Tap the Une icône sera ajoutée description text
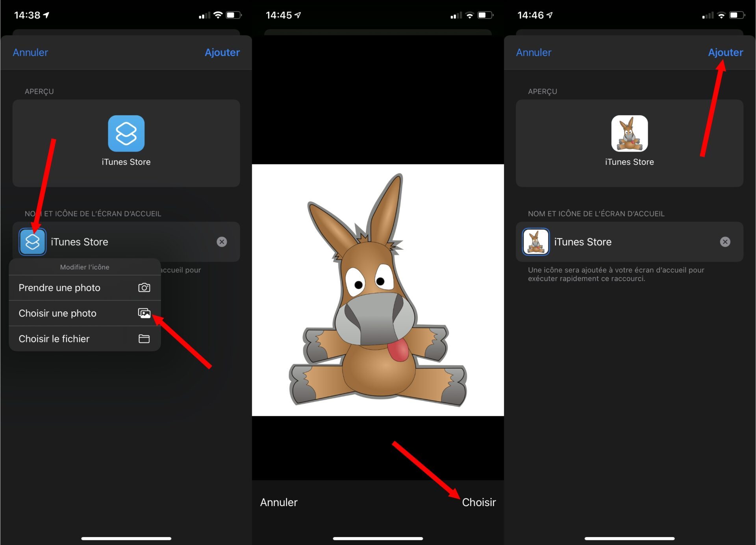The image size is (756, 545). [x=616, y=274]
